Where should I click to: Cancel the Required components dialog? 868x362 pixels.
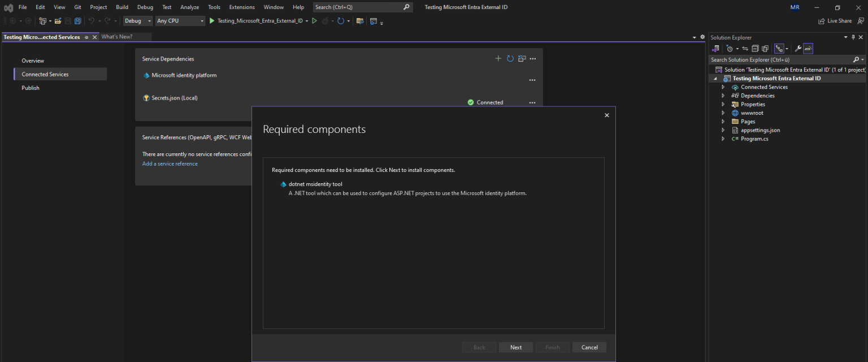tap(589, 347)
